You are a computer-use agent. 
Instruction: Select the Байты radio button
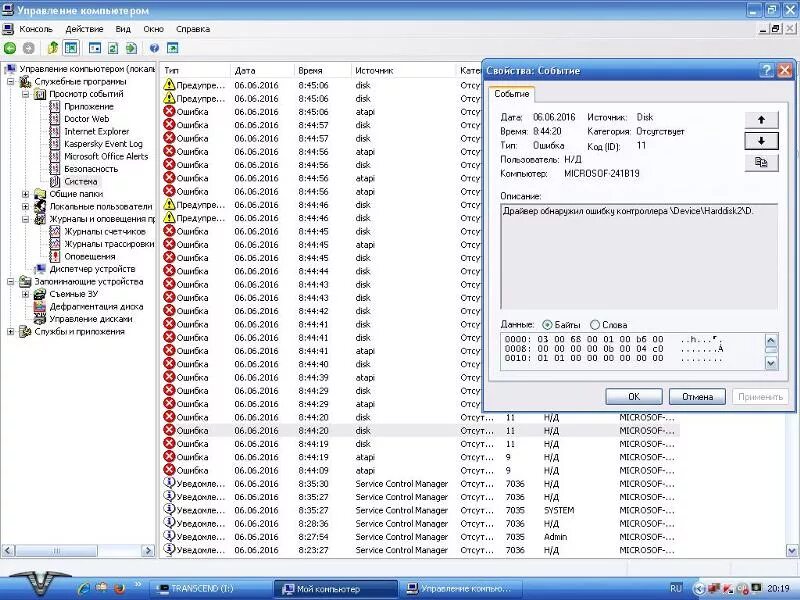[547, 324]
